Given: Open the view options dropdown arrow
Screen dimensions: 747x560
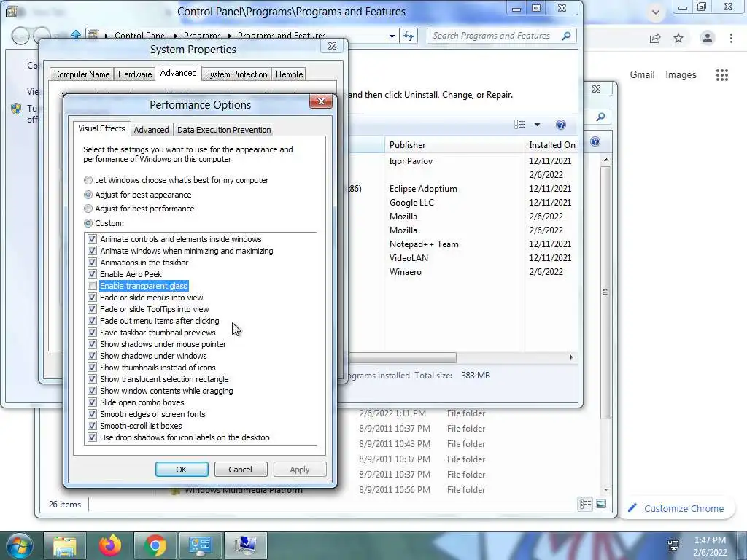Looking at the screenshot, I should coord(537,125).
